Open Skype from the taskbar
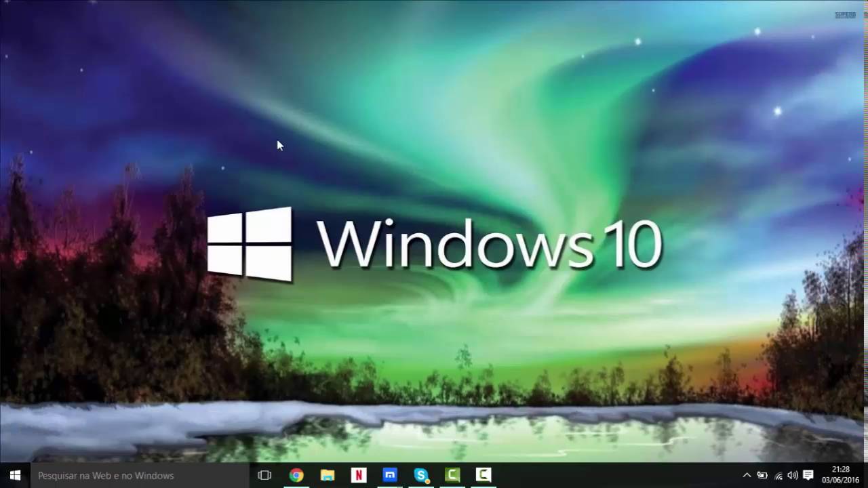This screenshot has height=488, width=868. tap(421, 475)
